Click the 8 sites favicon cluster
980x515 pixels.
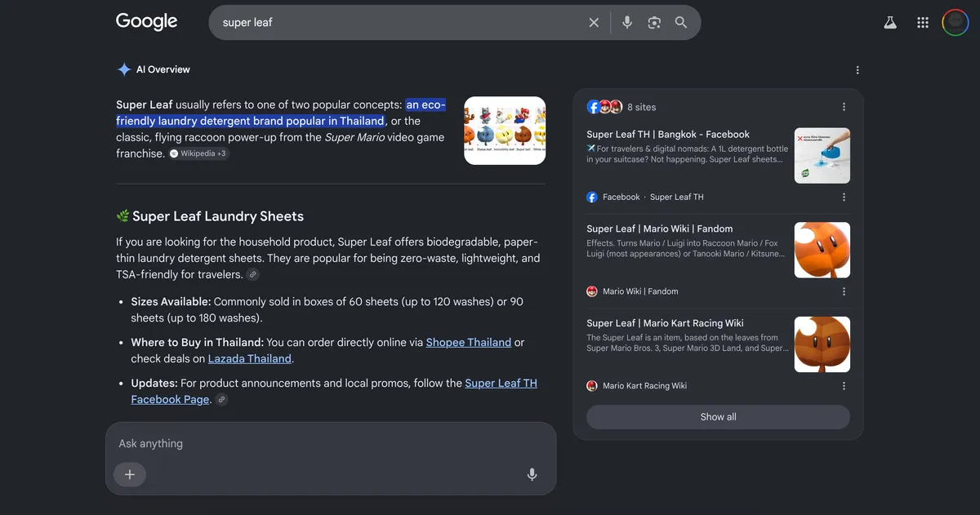pos(604,107)
